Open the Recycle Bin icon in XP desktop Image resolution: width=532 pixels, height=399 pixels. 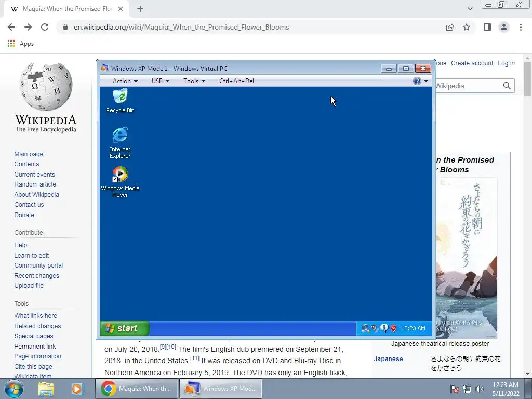[120, 101]
